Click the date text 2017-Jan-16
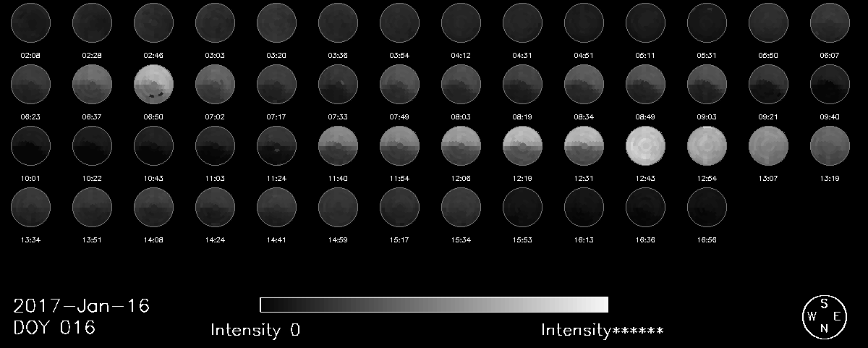868x348 pixels. (x=81, y=306)
